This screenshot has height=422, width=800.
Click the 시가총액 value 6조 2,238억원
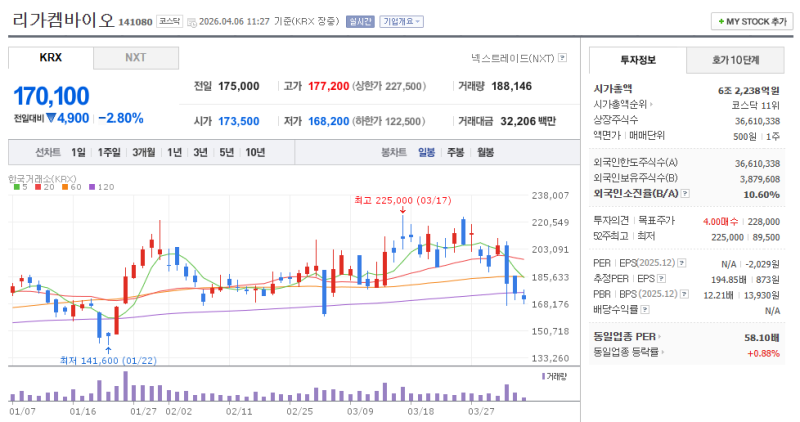(x=749, y=91)
